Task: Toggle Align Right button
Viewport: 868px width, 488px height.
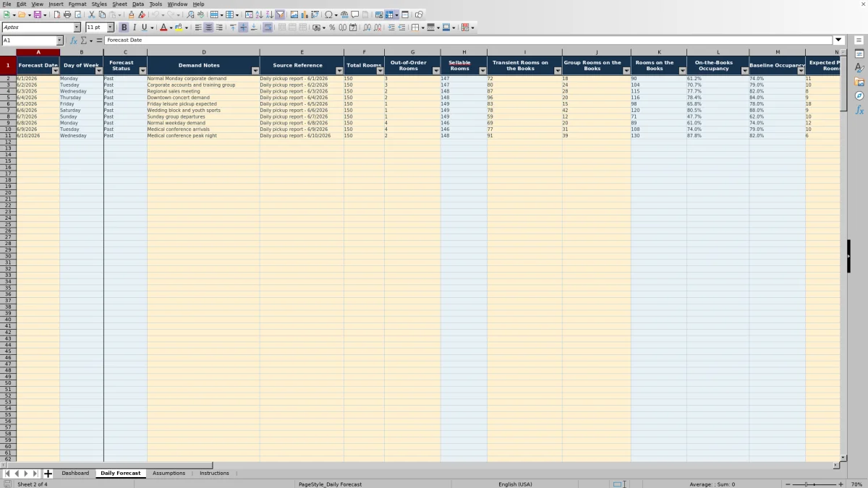Action: coord(218,27)
